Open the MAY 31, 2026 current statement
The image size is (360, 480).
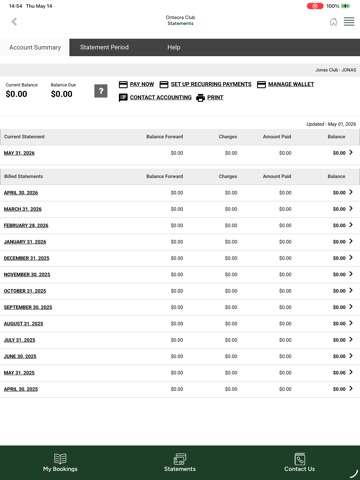tap(19, 153)
